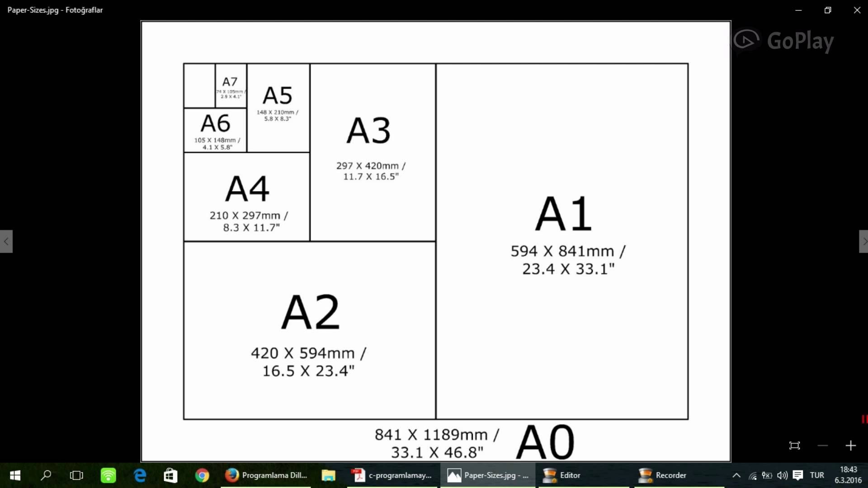Image resolution: width=868 pixels, height=488 pixels.
Task: Open the volume speaker control
Action: (782, 475)
